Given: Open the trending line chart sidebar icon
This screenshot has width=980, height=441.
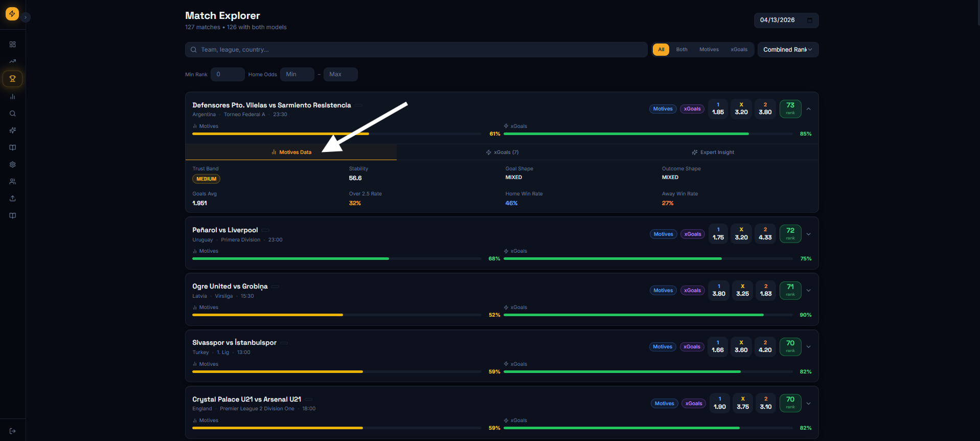Looking at the screenshot, I should coord(13,61).
